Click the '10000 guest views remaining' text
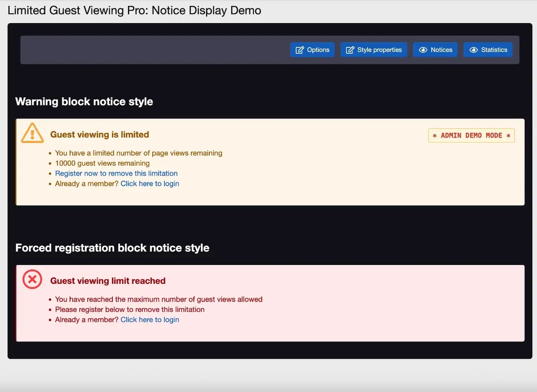Image resolution: width=537 pixels, height=392 pixels. [102, 163]
